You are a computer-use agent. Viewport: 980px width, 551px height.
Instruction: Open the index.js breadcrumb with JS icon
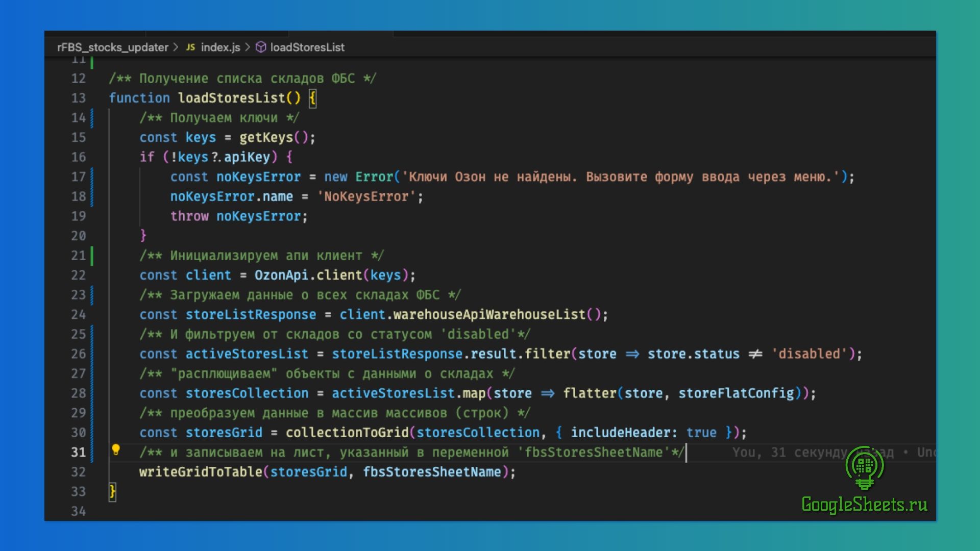(x=213, y=47)
